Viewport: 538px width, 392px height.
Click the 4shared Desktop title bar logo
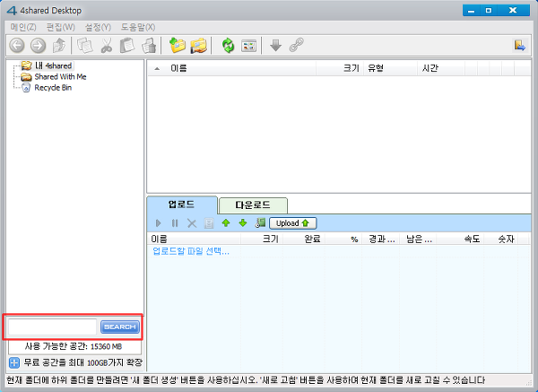[12, 11]
